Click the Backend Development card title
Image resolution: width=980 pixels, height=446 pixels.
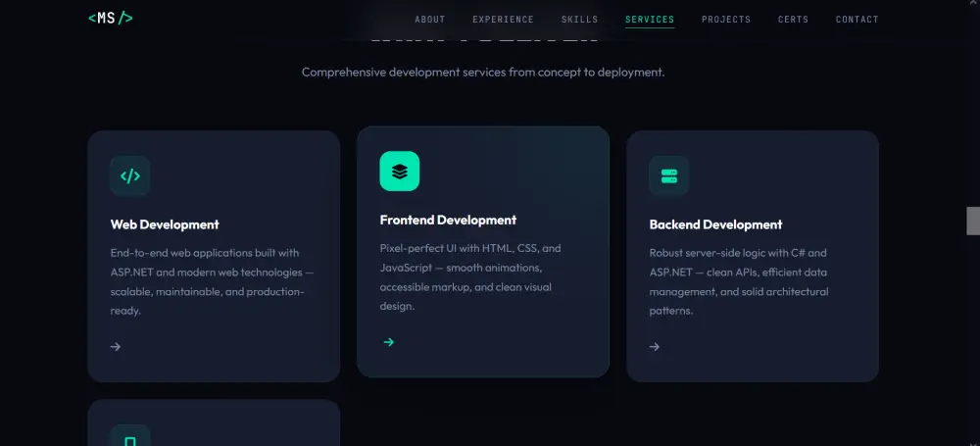coord(715,224)
